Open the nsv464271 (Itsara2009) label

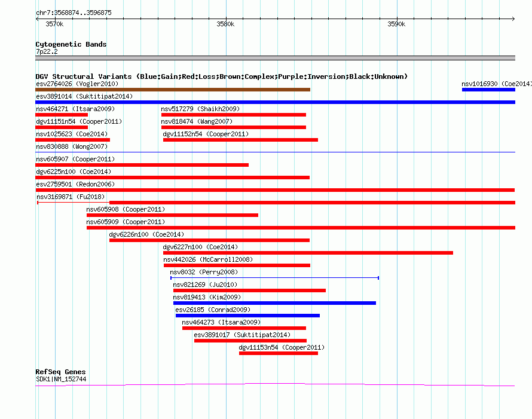(75, 109)
